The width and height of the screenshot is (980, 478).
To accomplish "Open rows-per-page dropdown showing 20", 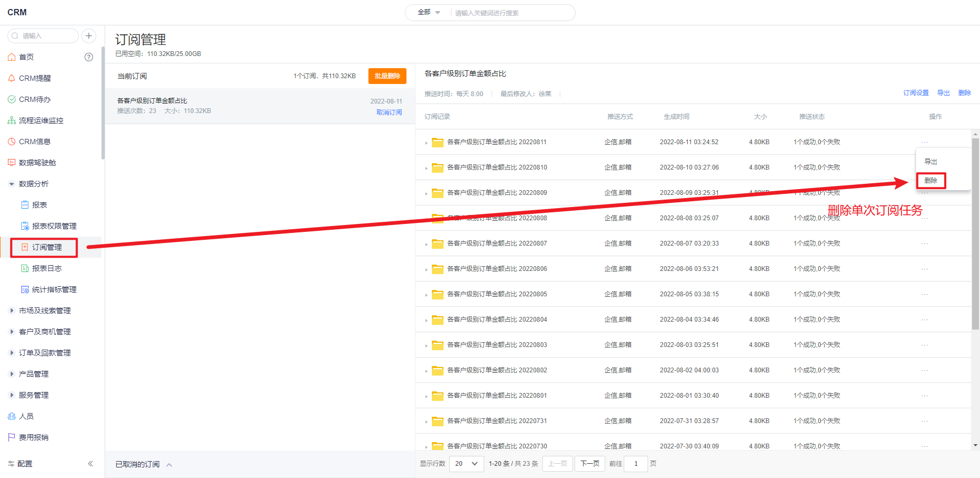I will (x=467, y=464).
